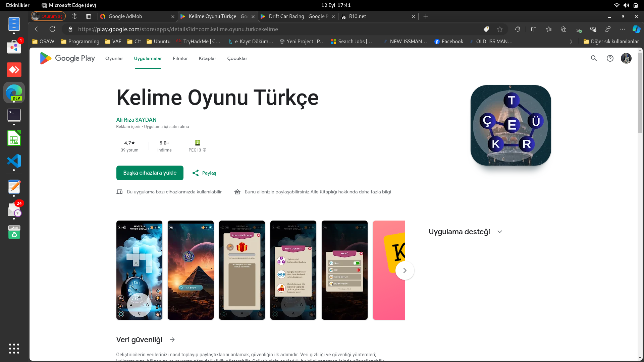View site information lock icon
Screen dimensions: 644x362
tap(70, 29)
